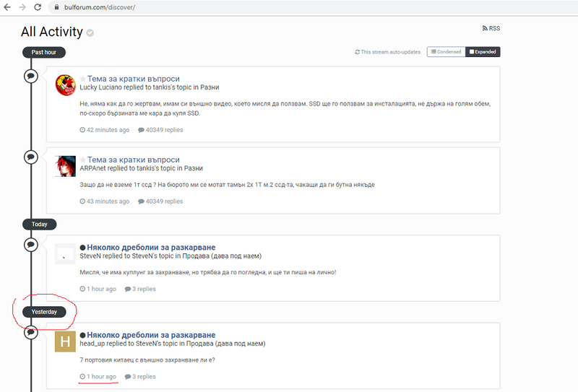Click the 'All Activity' page heading
Viewport: 578px width, 392px height.
[x=51, y=32]
